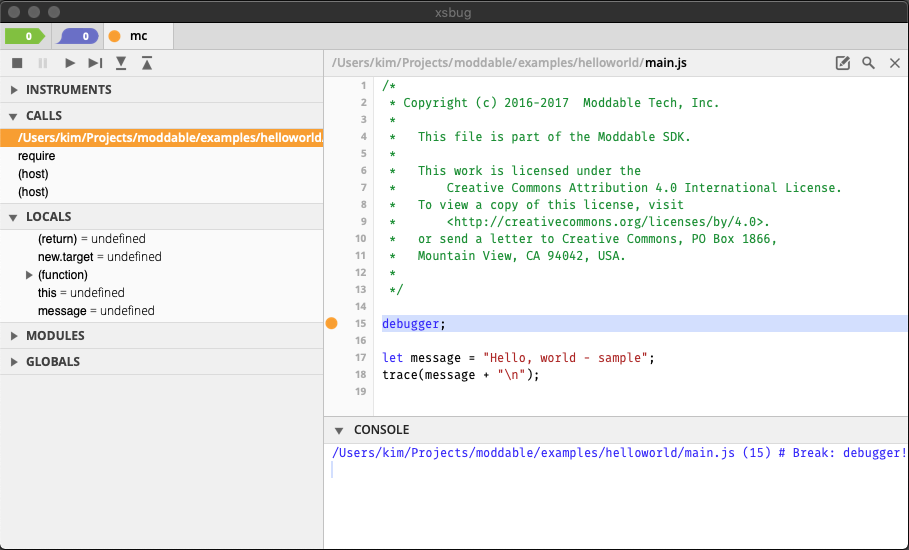Click line number 18 in the gutter
The height and width of the screenshot is (550, 909).
coord(361,374)
